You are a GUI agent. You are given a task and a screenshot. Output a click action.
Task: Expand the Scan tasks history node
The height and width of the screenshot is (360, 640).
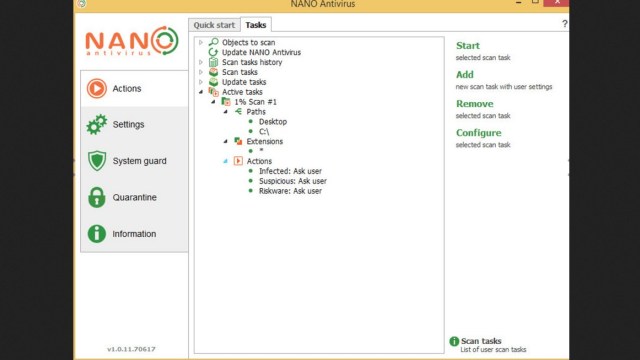click(201, 62)
